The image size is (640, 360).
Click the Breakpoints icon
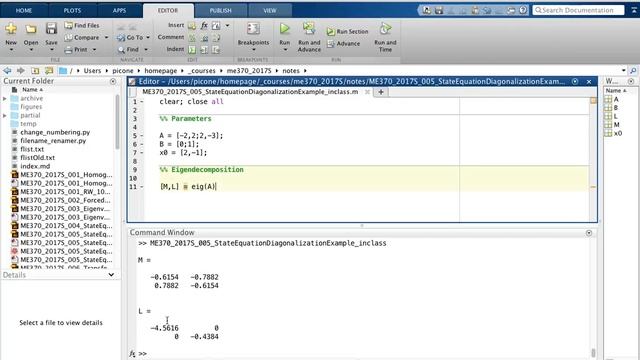[253, 29]
